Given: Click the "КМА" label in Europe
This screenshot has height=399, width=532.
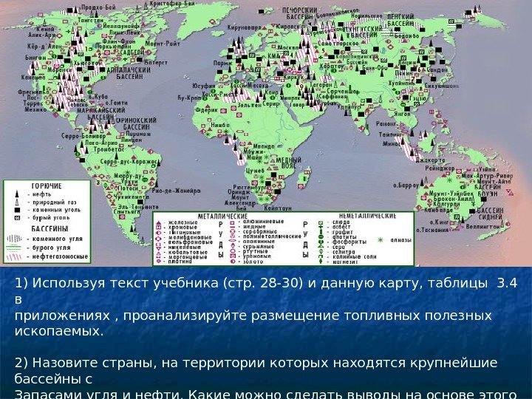Looking at the screenshot, I should click(274, 56).
